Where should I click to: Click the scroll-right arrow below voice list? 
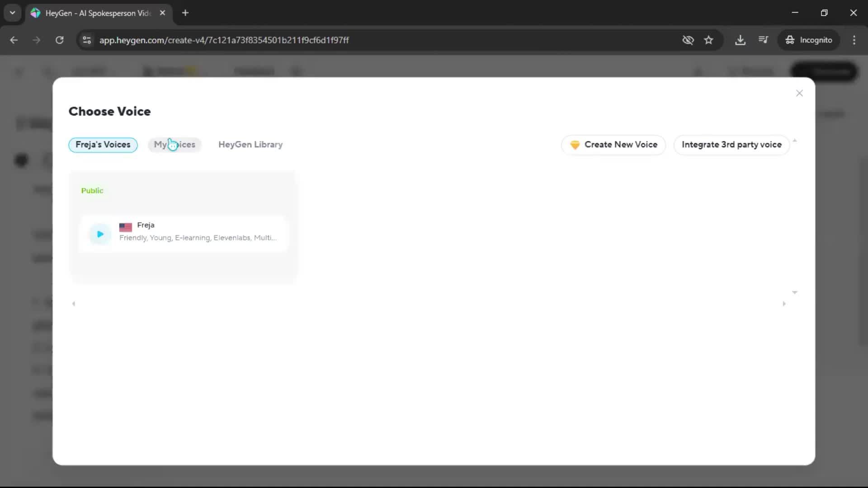tap(784, 304)
